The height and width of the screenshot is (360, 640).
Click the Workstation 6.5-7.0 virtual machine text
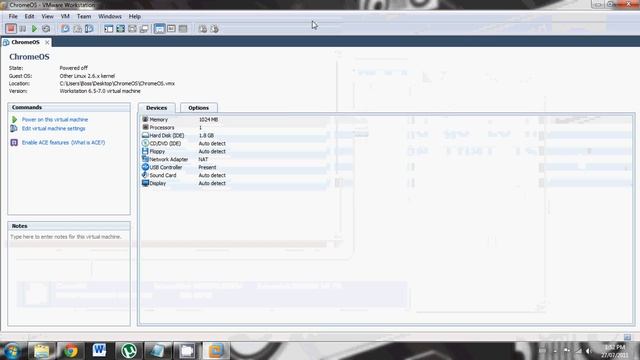click(x=100, y=91)
